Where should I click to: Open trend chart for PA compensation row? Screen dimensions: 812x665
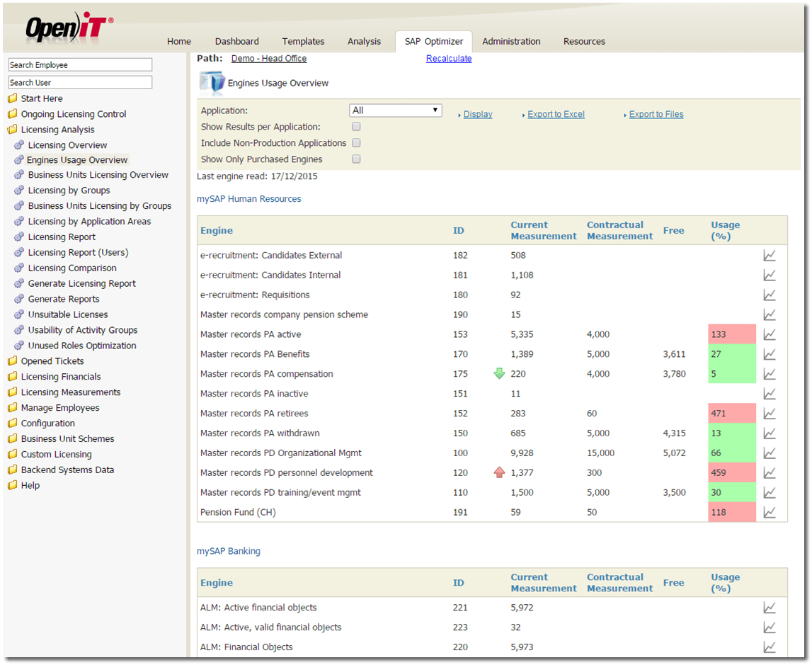[x=770, y=374]
